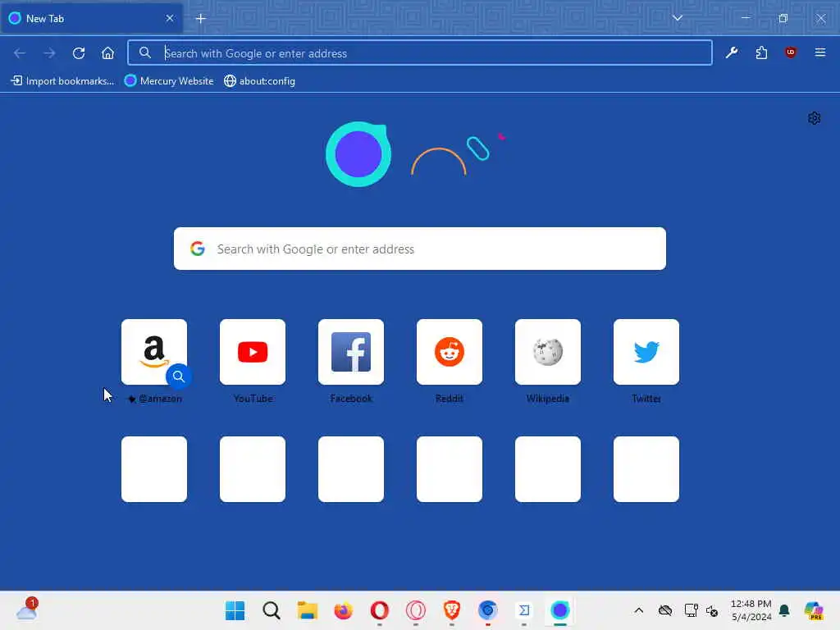Open the uBlock Origin extension
Screen dimensions: 840x630
[x=790, y=52]
